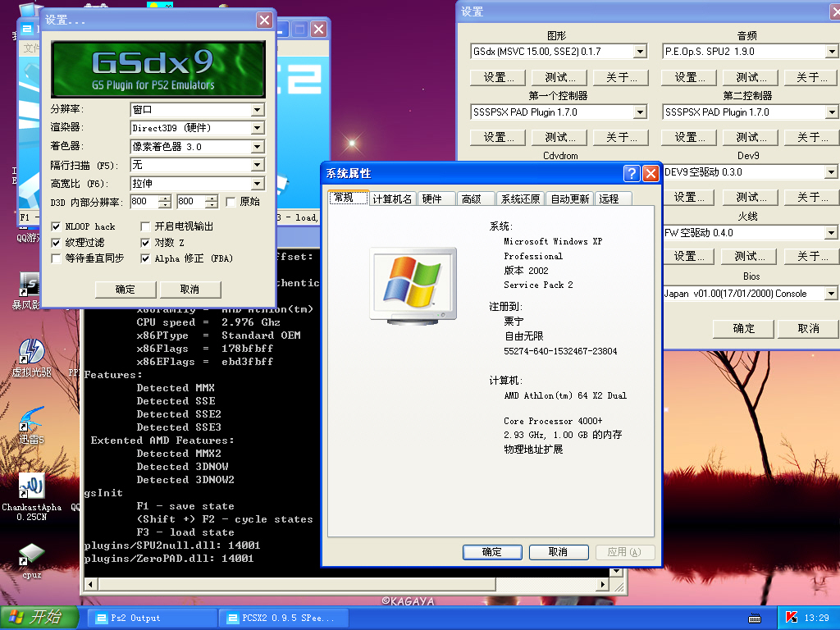The width and height of the screenshot is (840, 630).
Task: Switch to the 系统还原 tab
Action: (520, 199)
